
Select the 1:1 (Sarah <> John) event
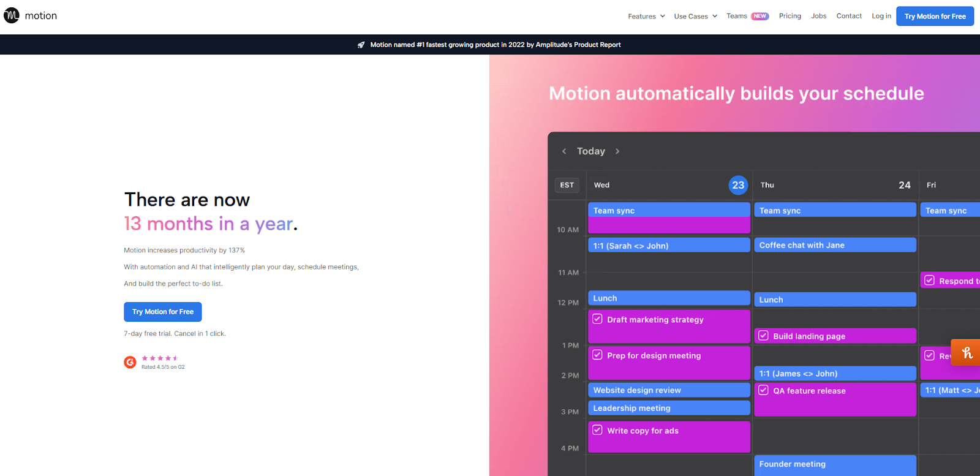click(x=669, y=245)
